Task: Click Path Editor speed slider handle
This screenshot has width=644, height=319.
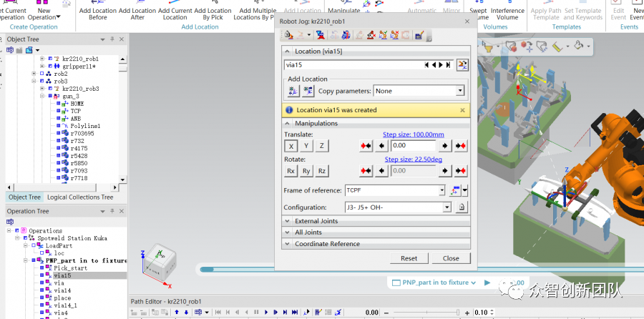Action: tap(459, 313)
